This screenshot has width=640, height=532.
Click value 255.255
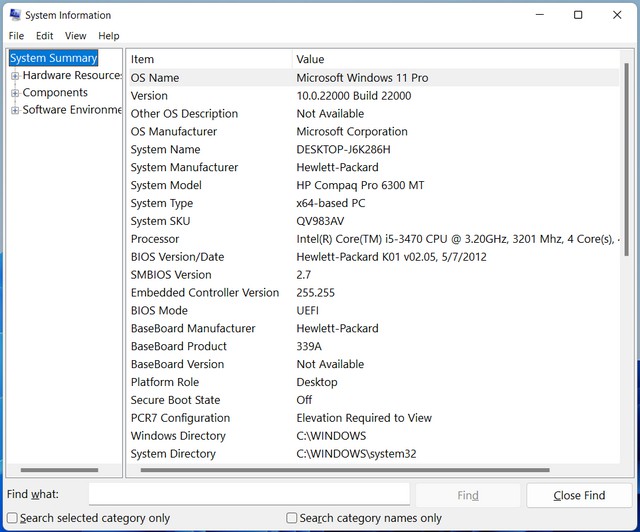tap(315, 293)
